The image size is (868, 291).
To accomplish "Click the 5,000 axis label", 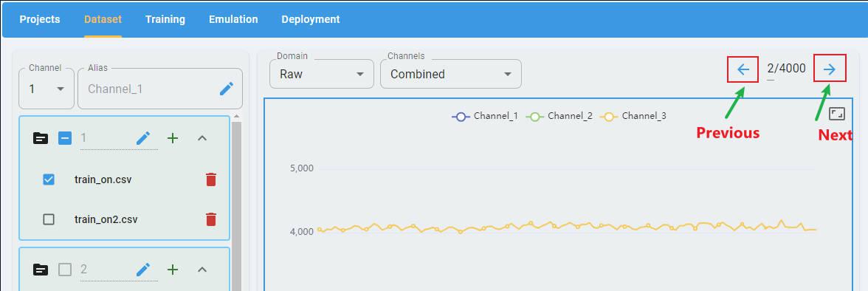I will [x=302, y=168].
